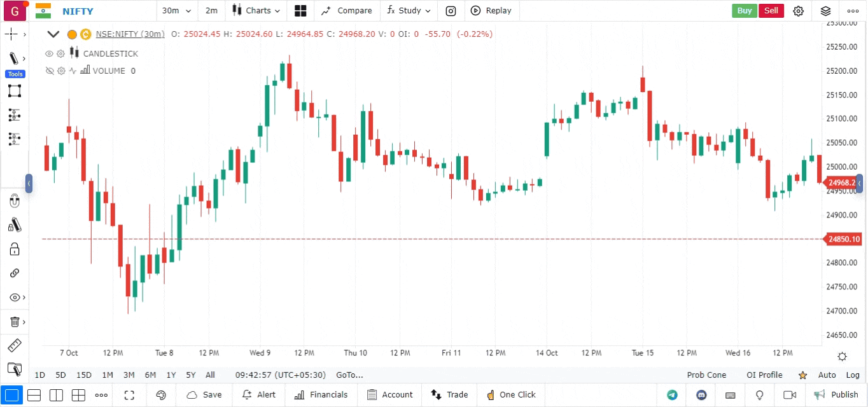This screenshot has width=868, height=407.
Task: Click the red Sell button
Action: coord(771,11)
